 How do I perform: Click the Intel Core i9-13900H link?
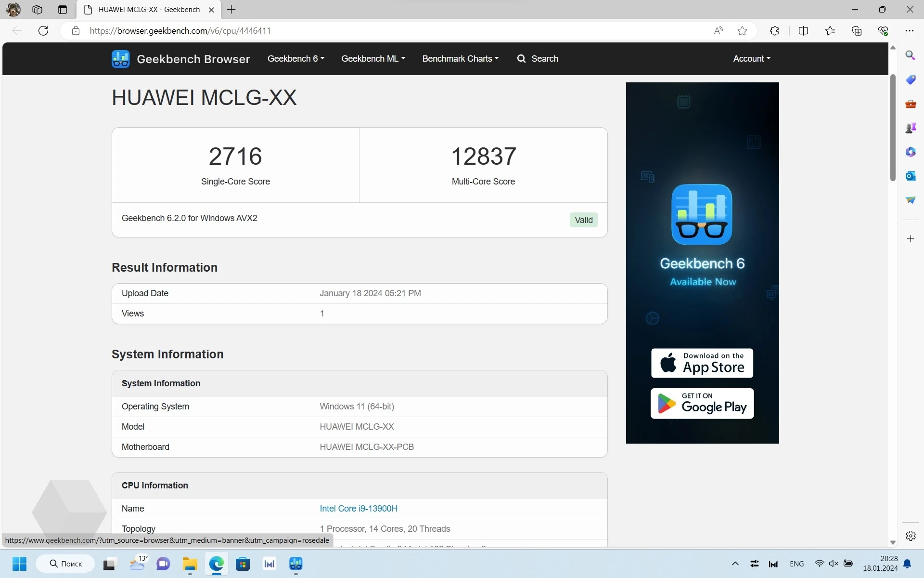358,508
